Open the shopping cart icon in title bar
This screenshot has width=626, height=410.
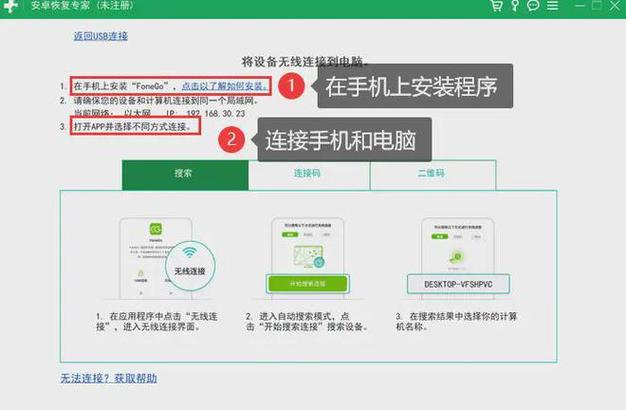(496, 5)
